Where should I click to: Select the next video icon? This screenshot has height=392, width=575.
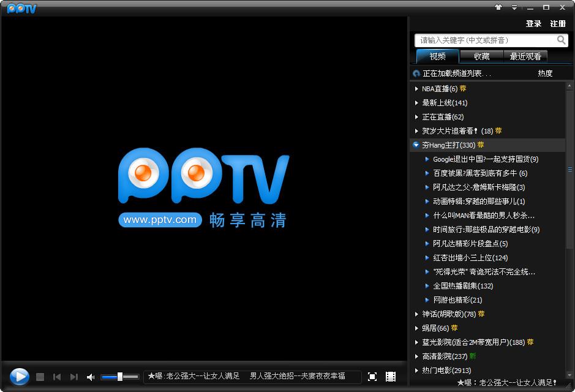coord(73,377)
